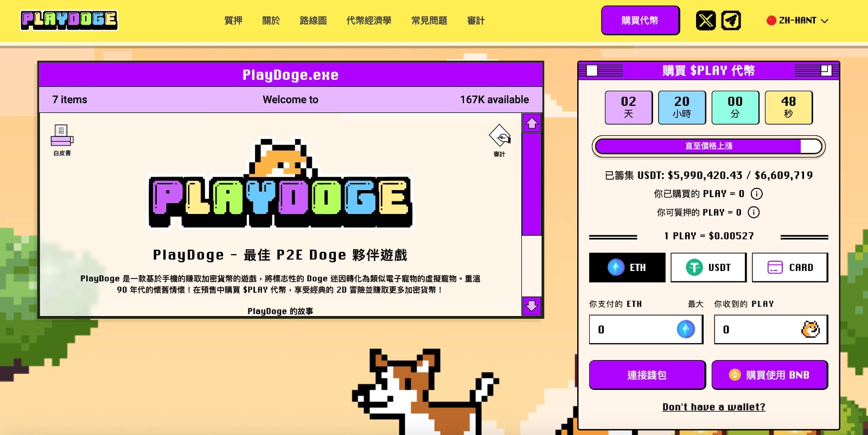Click the 購買代幣 buy token button
The width and height of the screenshot is (868, 435).
click(x=640, y=21)
